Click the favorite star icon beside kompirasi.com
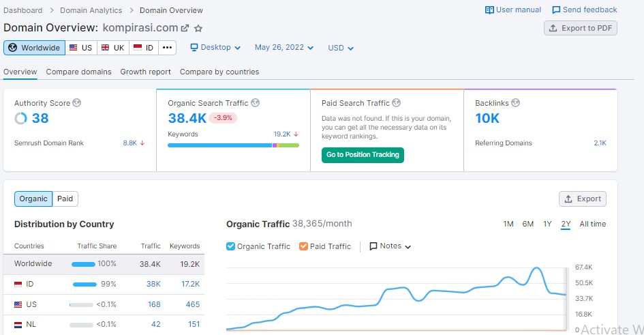 (198, 28)
